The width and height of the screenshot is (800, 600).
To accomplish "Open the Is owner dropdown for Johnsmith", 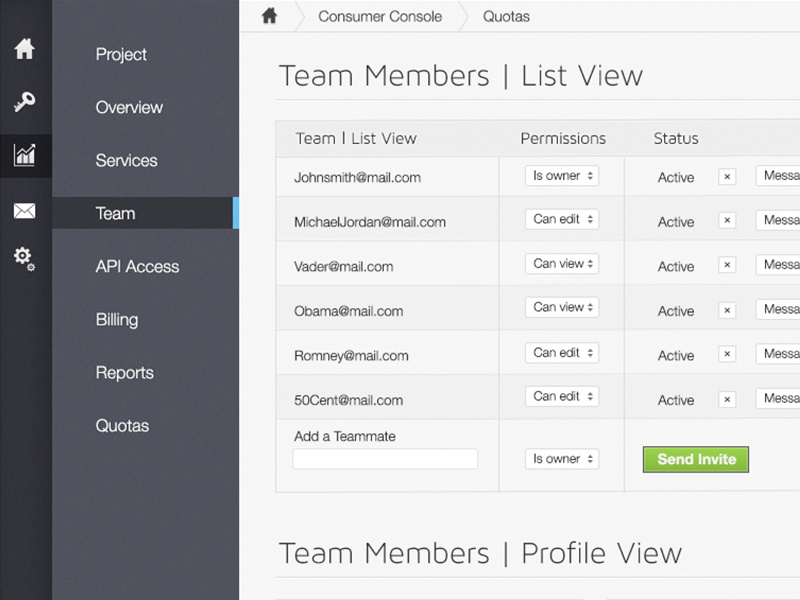I will point(561,174).
